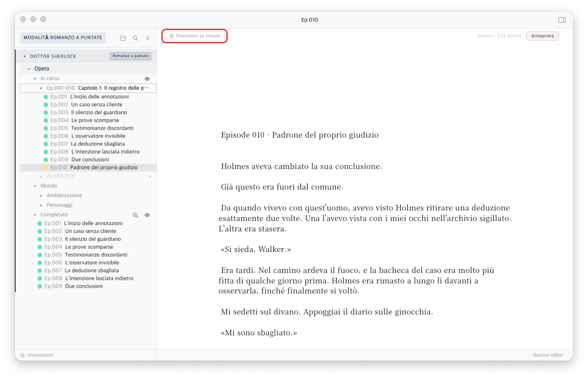The width and height of the screenshot is (588, 379).
Task: Select Ep.003 Il silenzio del guardiano under Completato
Action: (x=88, y=239)
